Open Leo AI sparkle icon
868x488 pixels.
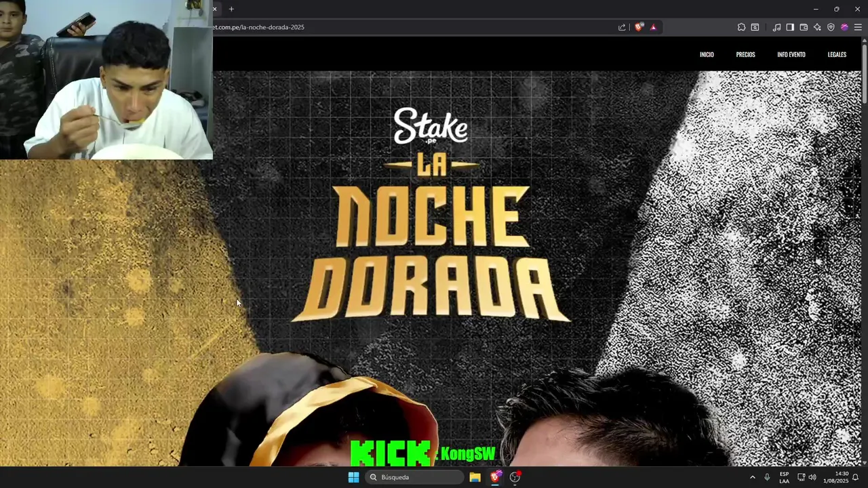(x=817, y=27)
